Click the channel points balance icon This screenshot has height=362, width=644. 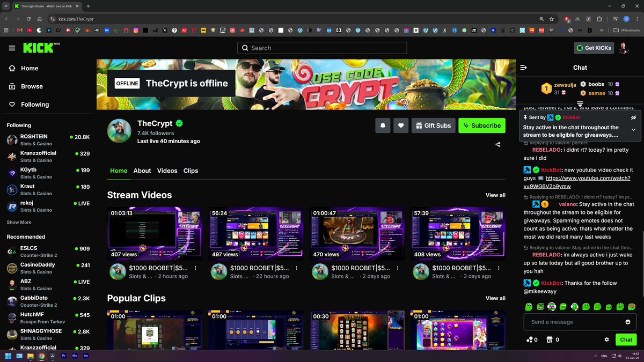529,339
